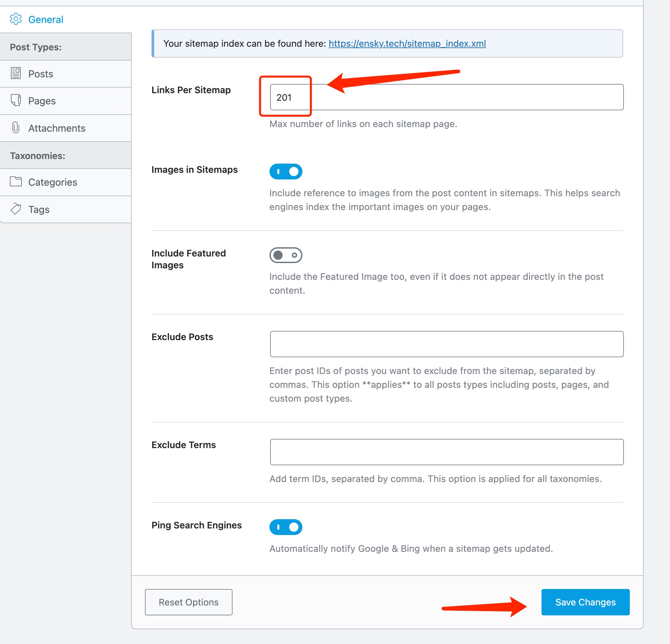Click the gear icon beside General

click(16, 19)
